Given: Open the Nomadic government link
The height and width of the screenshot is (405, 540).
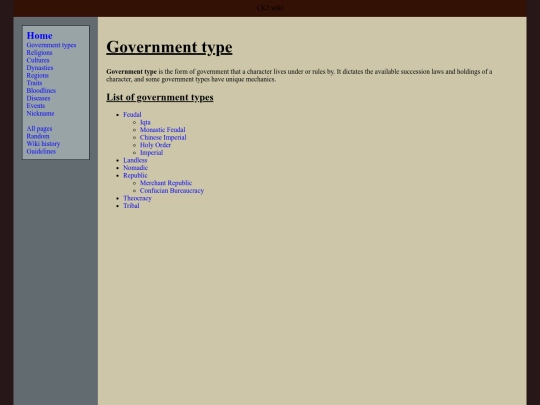Looking at the screenshot, I should [x=135, y=168].
